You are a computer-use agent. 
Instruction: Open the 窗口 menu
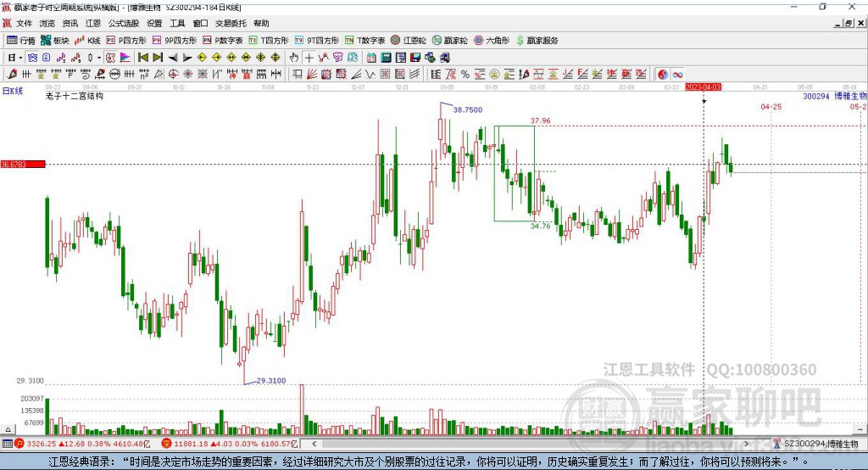tap(200, 23)
